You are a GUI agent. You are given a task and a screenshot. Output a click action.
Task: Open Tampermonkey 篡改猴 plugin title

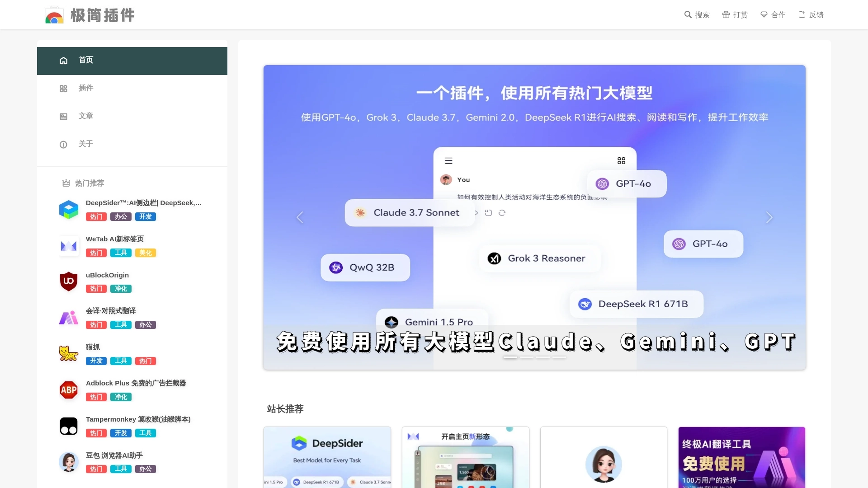click(x=138, y=419)
